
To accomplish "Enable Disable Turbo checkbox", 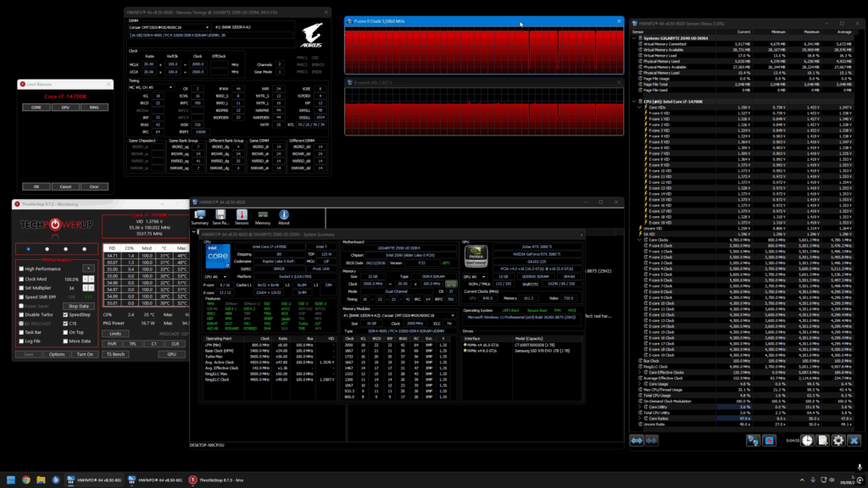I will coord(21,315).
